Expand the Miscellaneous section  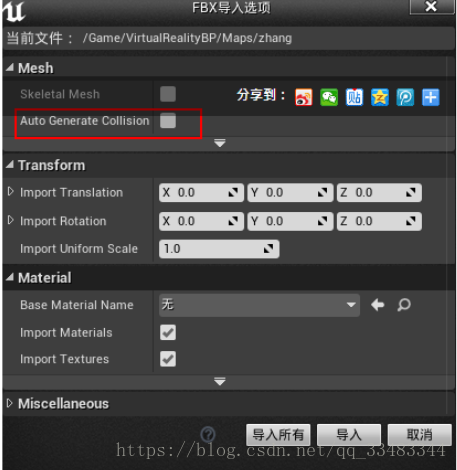pos(10,403)
